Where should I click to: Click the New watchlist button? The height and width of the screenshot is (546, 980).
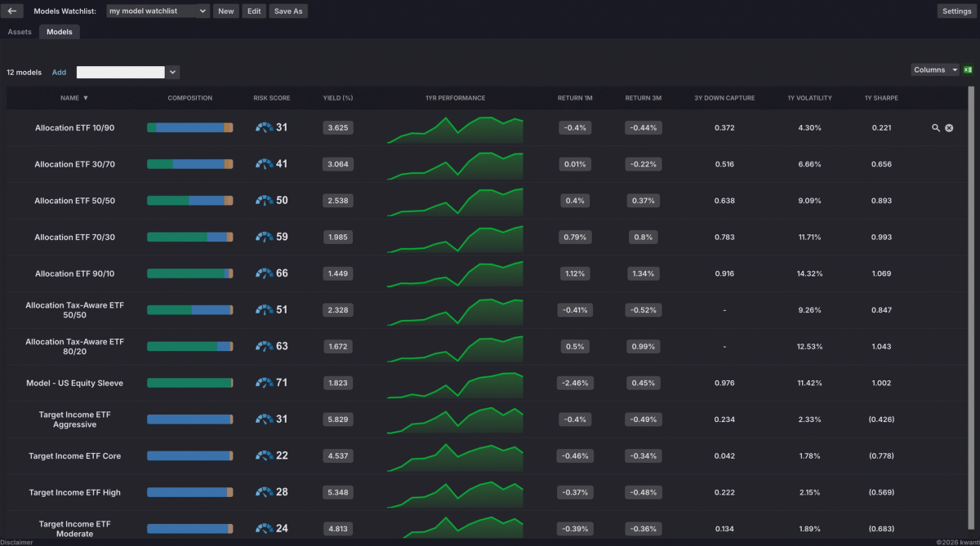(226, 11)
